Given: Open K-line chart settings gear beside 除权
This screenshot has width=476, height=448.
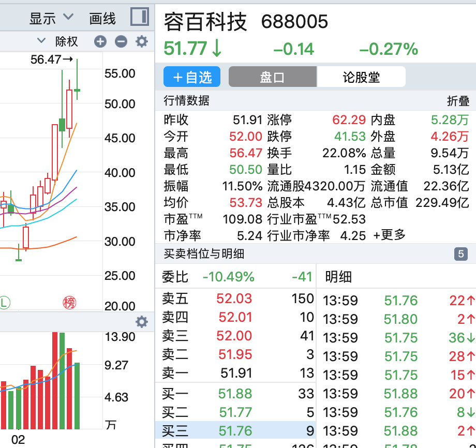Looking at the screenshot, I should point(141,42).
